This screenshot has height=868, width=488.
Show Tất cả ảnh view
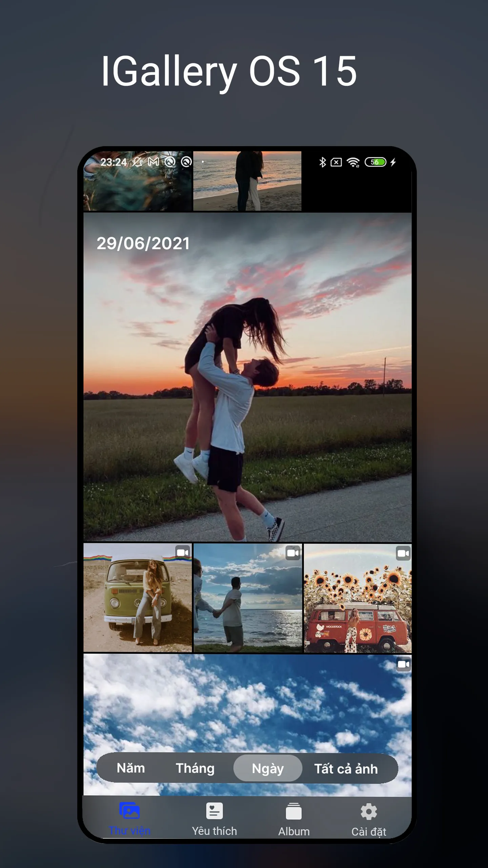pyautogui.click(x=346, y=769)
